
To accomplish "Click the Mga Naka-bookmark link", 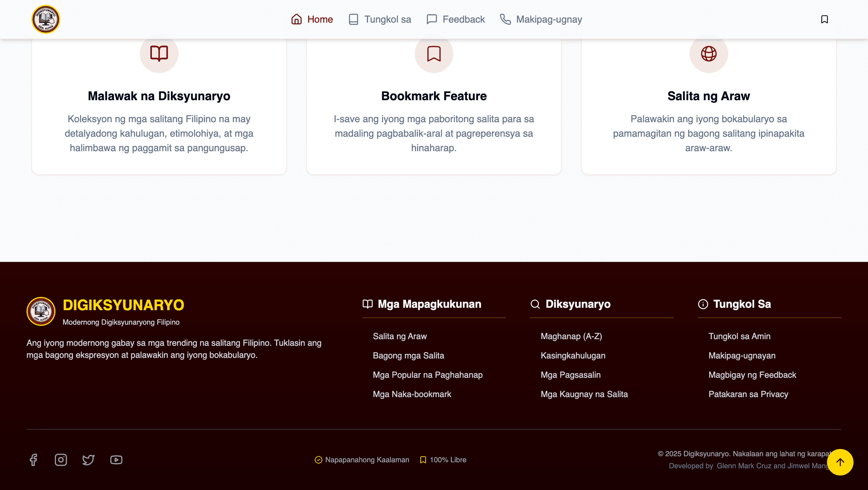I will [x=412, y=394].
